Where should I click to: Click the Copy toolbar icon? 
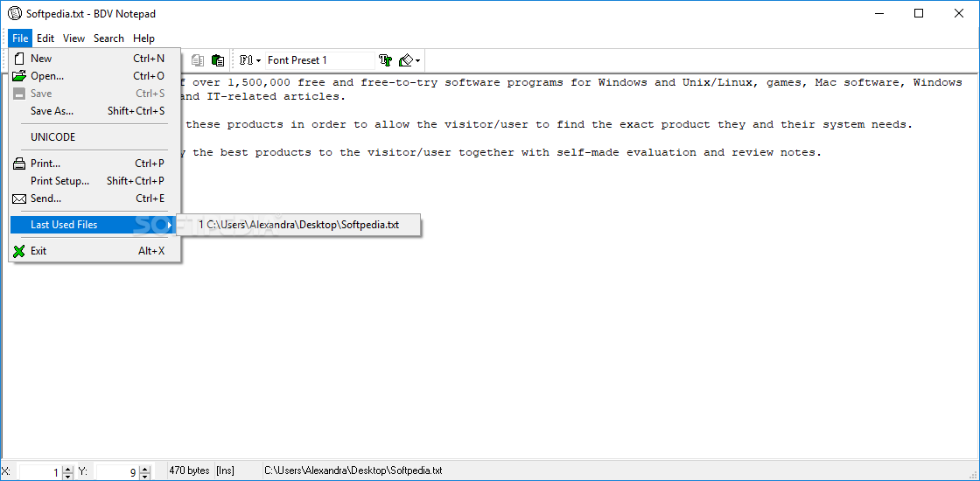point(198,60)
